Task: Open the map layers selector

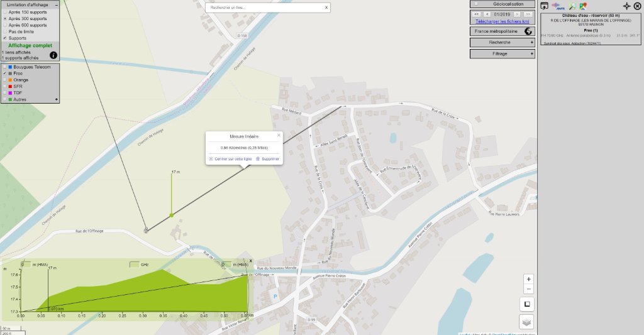Action: pyautogui.click(x=526, y=322)
